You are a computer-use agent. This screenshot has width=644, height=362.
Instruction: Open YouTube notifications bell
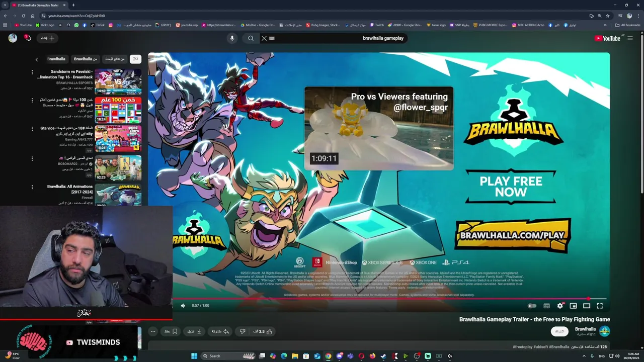[x=28, y=38]
